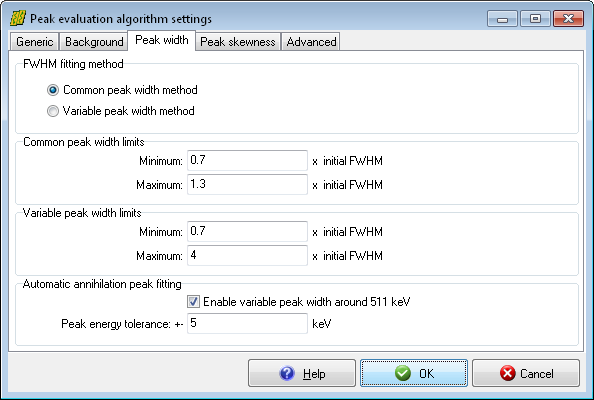Click the red X Cancel icon
594x400 pixels.
click(507, 373)
